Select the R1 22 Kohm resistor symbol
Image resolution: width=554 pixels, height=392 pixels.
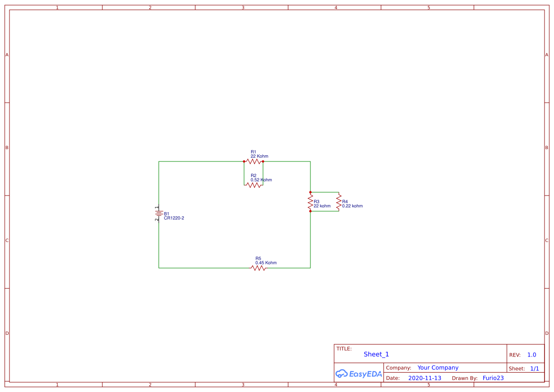254,161
